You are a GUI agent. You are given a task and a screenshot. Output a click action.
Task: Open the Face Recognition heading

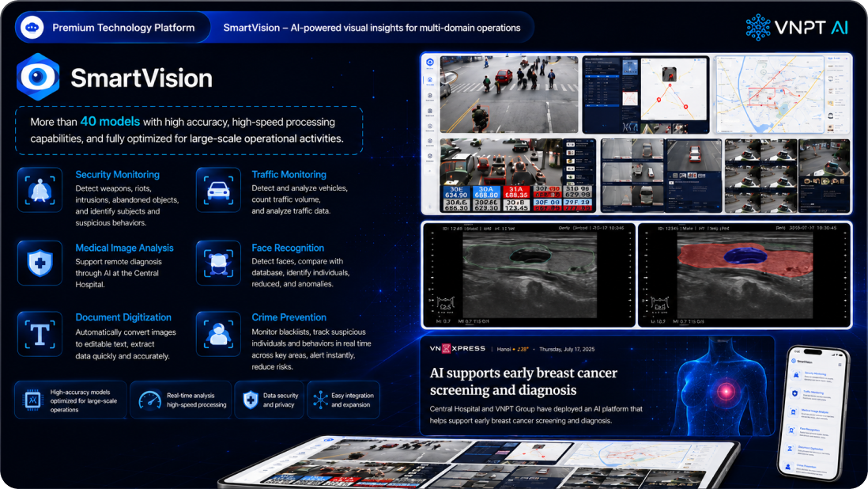coord(288,248)
